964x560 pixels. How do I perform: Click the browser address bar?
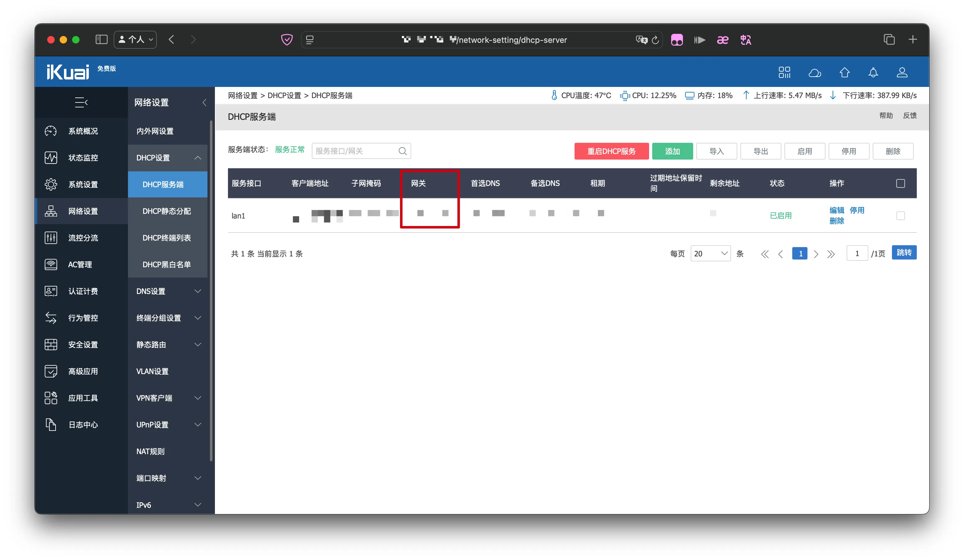coord(482,40)
